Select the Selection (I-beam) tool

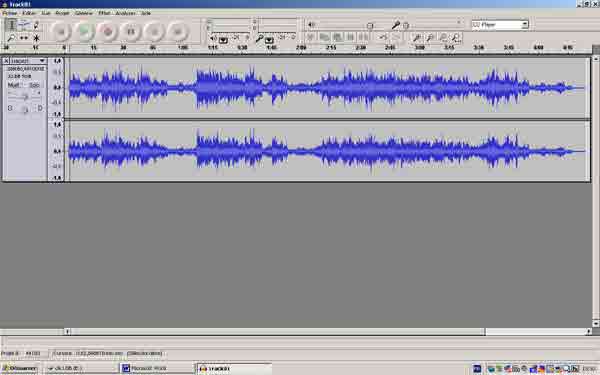coord(11,25)
